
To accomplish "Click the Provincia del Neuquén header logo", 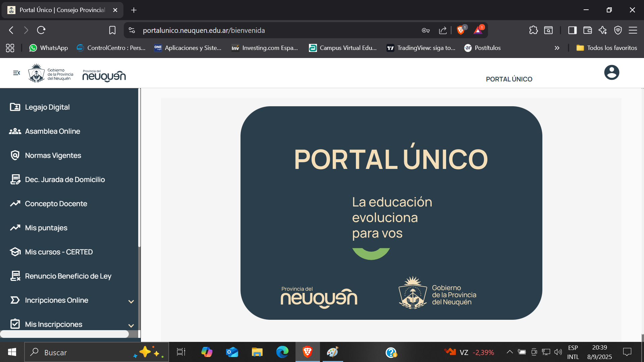I will [x=104, y=75].
